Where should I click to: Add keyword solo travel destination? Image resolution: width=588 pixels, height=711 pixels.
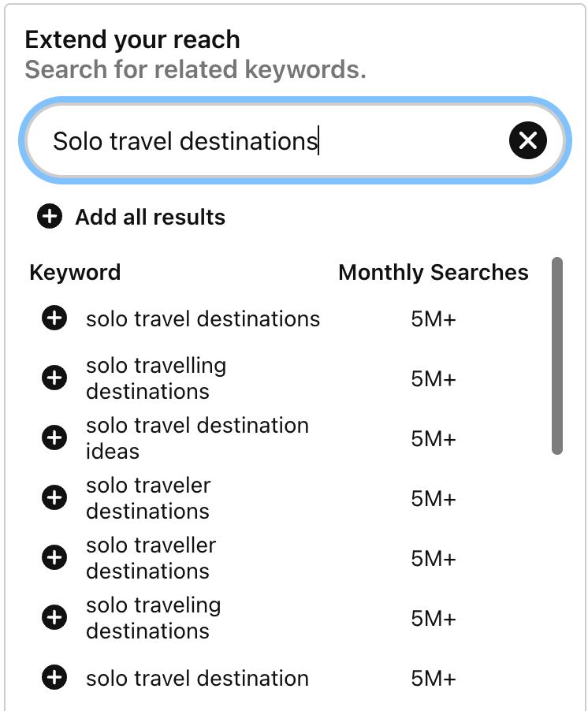(54, 677)
